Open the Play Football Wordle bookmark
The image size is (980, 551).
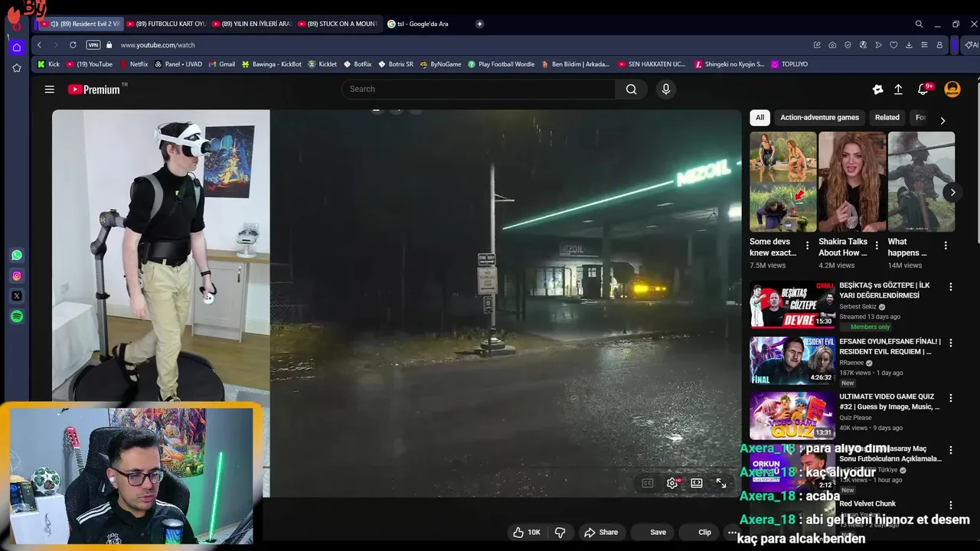[x=501, y=64]
